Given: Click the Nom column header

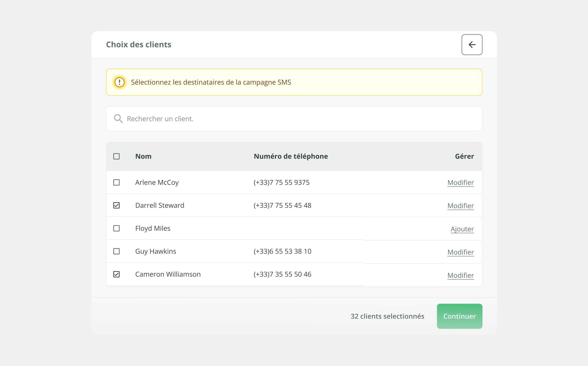Looking at the screenshot, I should point(143,156).
